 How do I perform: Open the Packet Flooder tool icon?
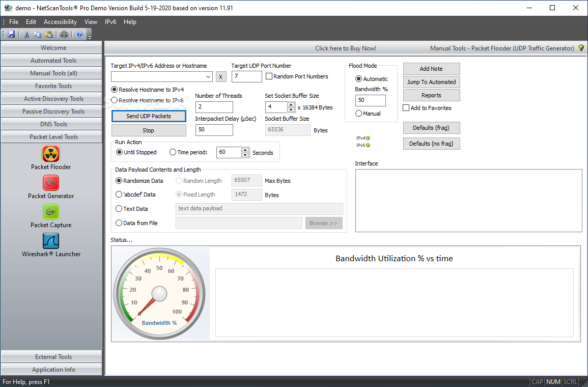pyautogui.click(x=51, y=154)
